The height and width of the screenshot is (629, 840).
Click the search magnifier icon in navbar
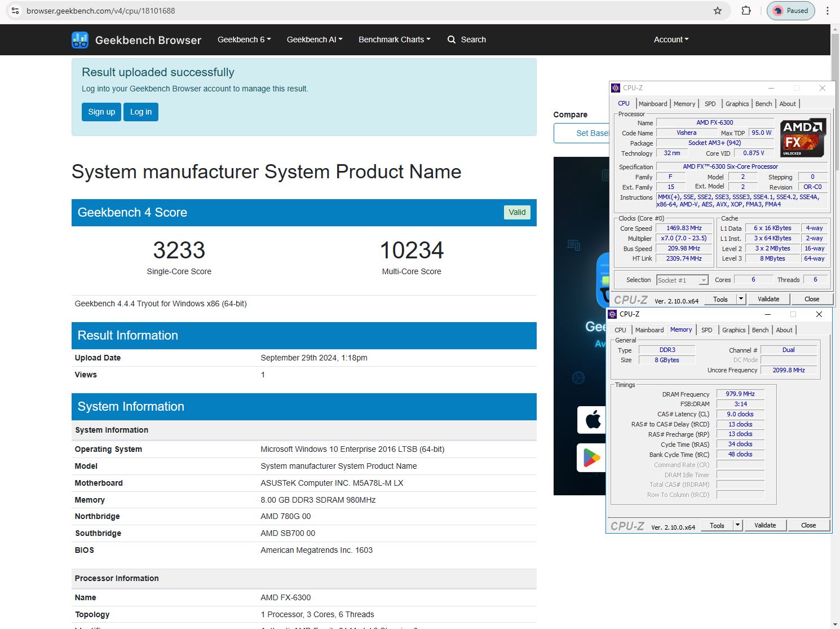click(x=452, y=39)
